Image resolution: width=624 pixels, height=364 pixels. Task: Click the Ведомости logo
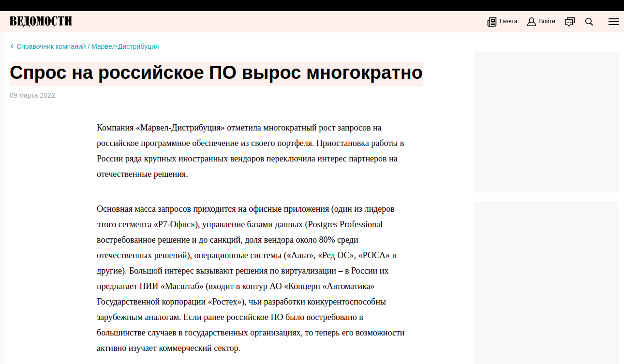[x=41, y=21]
